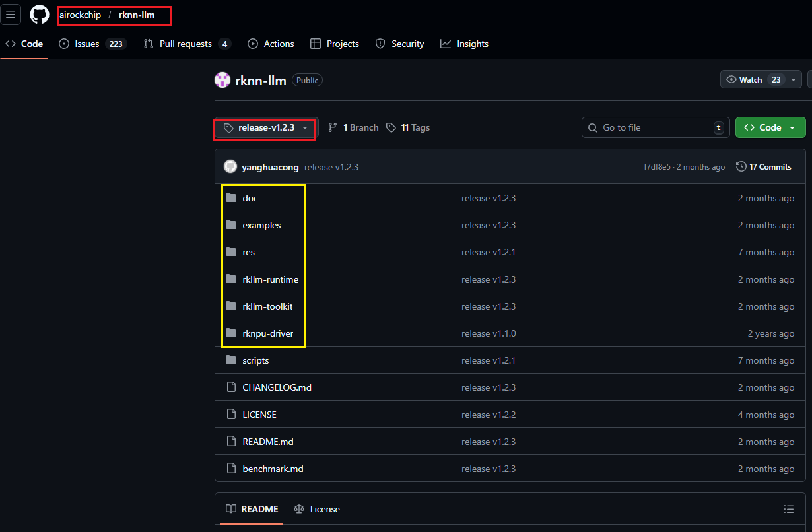Click the clock icon beside 17 Commits
This screenshot has width=812, height=532.
click(x=741, y=167)
